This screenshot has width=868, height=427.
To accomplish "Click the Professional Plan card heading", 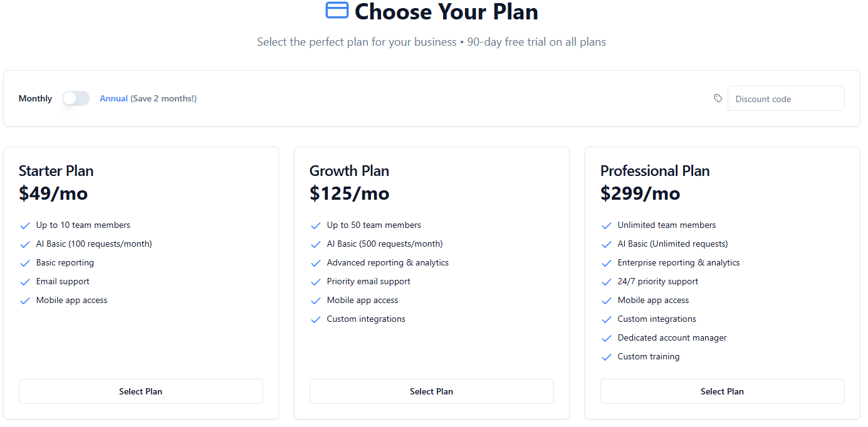I will coord(655,171).
